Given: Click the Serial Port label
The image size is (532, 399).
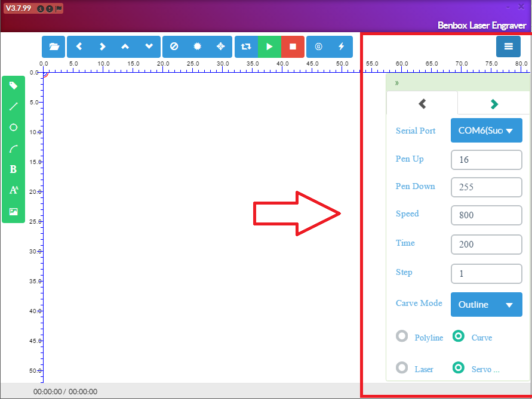Looking at the screenshot, I should (x=416, y=131).
